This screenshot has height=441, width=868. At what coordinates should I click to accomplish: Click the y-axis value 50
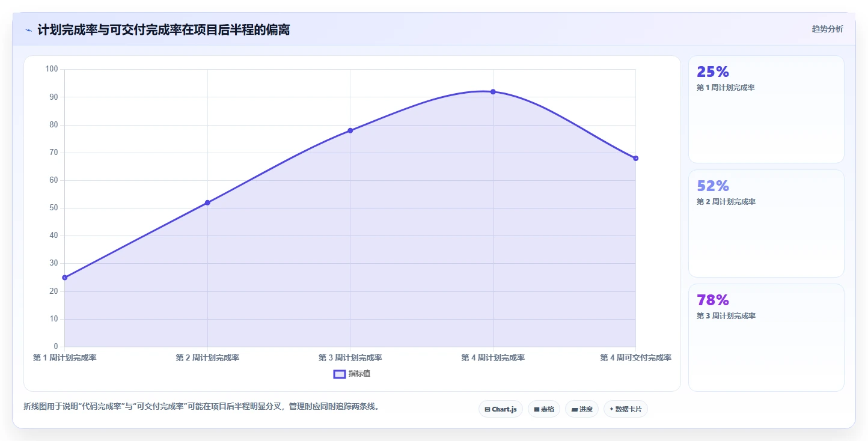[53, 208]
